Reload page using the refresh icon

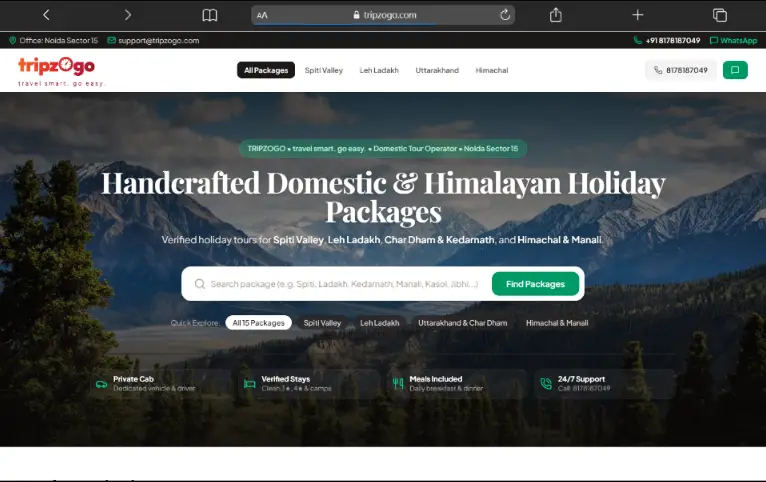(x=505, y=15)
